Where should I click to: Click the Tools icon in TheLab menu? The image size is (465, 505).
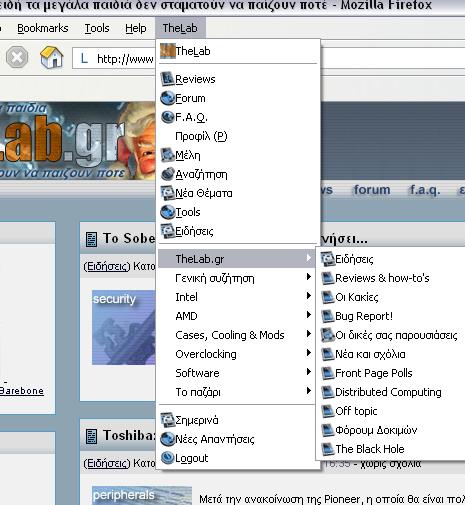coord(167,212)
